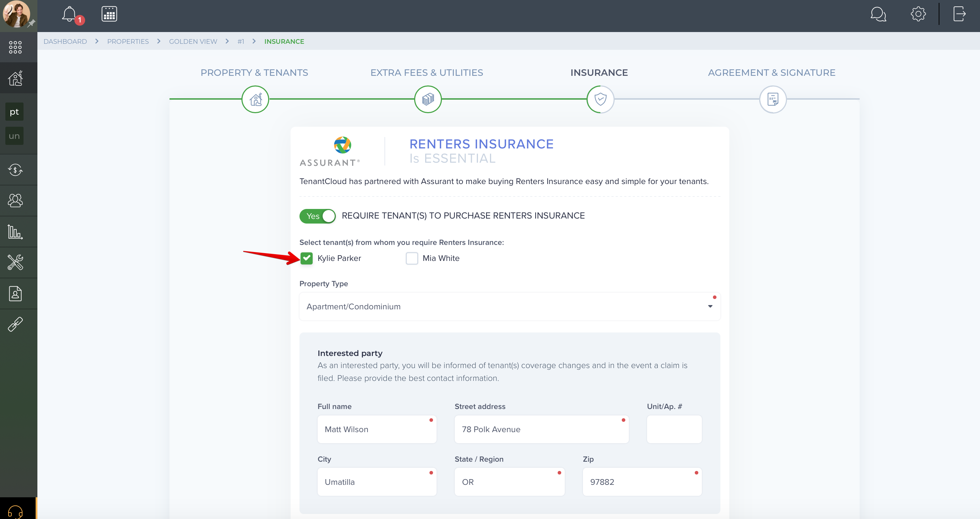Open the applications document icon in the sidebar

click(x=15, y=294)
